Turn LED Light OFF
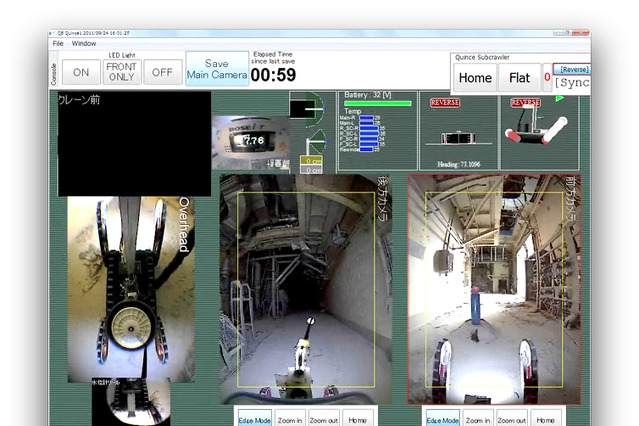Screen dimensions: 639x426 [163, 72]
